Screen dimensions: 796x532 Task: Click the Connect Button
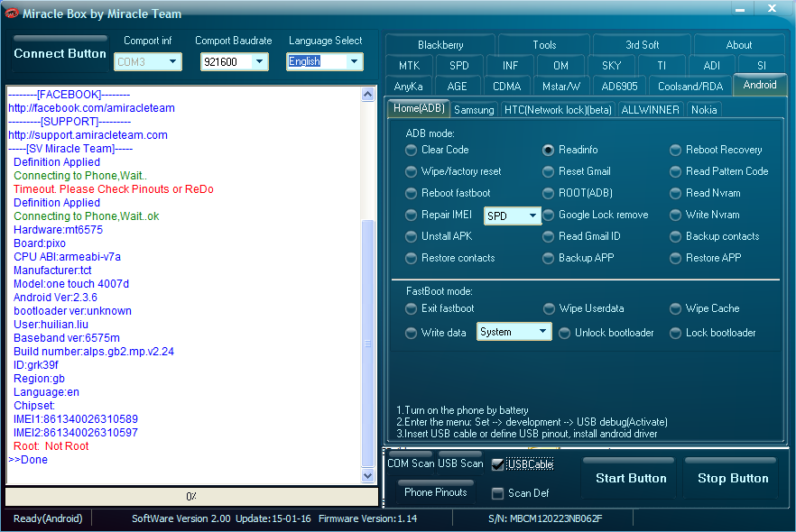point(60,54)
